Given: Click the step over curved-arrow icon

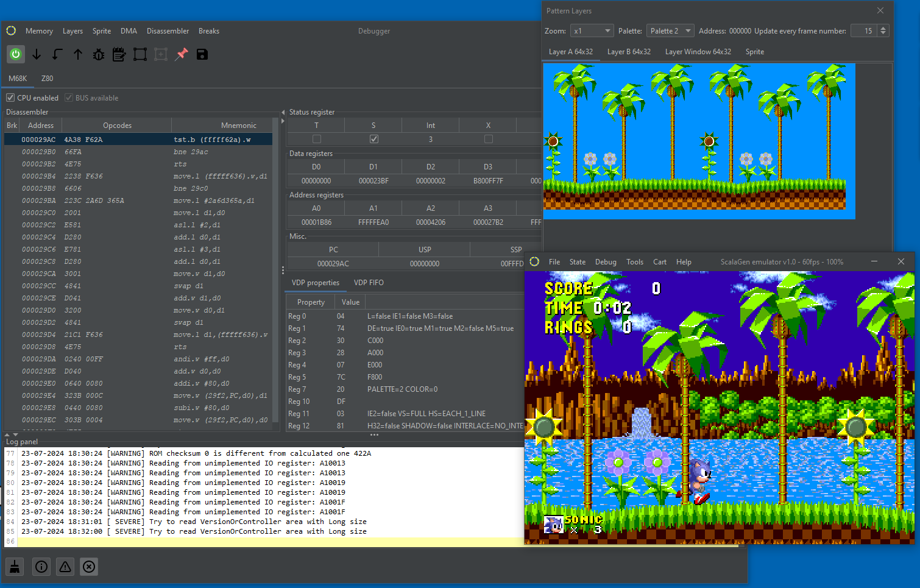Looking at the screenshot, I should (x=57, y=54).
